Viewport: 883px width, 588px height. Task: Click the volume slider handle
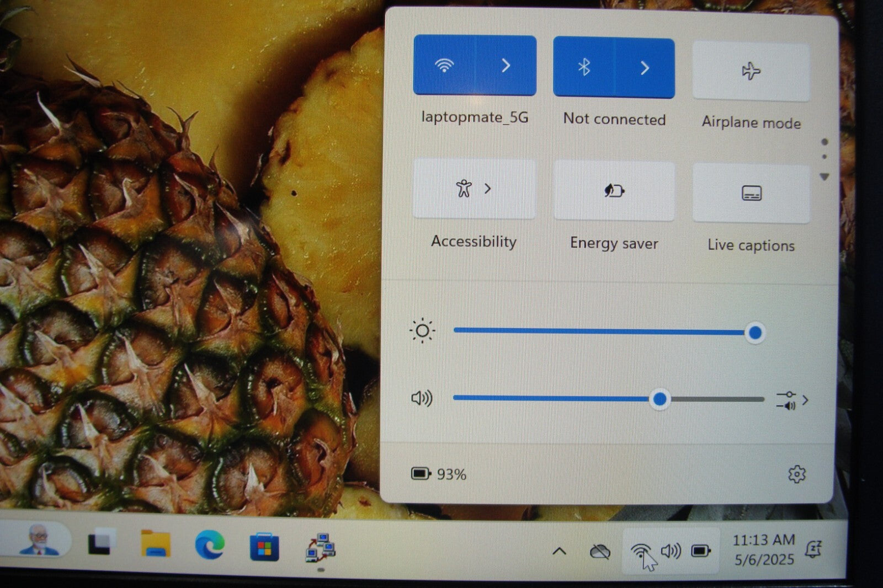[x=659, y=399]
